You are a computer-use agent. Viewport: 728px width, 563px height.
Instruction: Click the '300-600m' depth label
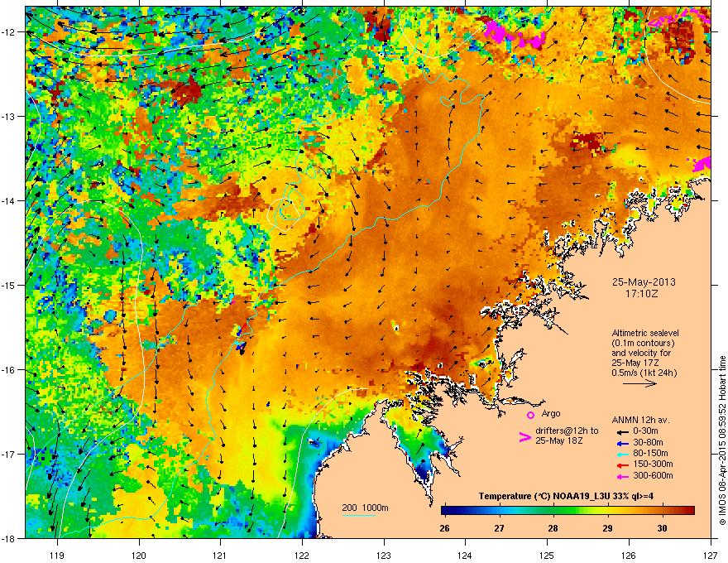click(653, 475)
